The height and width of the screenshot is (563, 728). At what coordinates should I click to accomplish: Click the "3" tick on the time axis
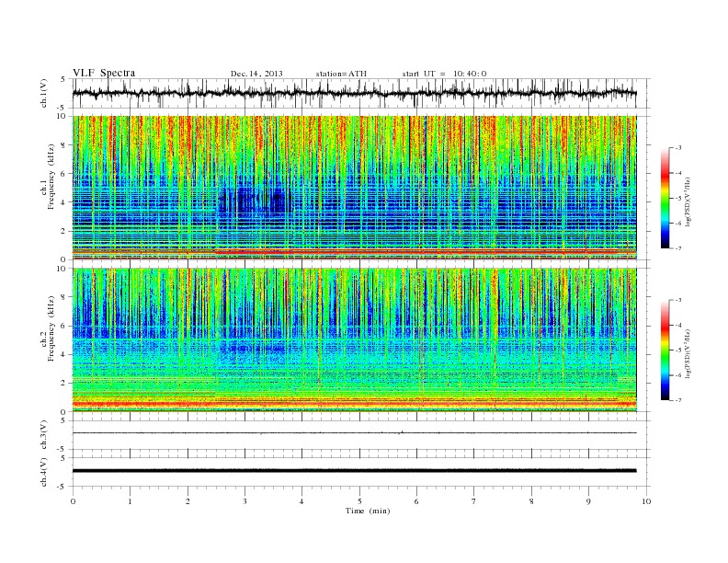coord(245,501)
